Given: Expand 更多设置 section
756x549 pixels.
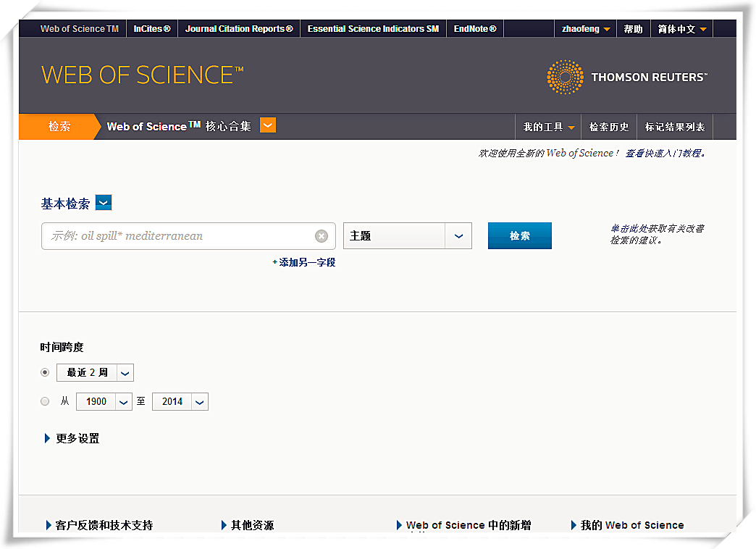Looking at the screenshot, I should pyautogui.click(x=72, y=438).
